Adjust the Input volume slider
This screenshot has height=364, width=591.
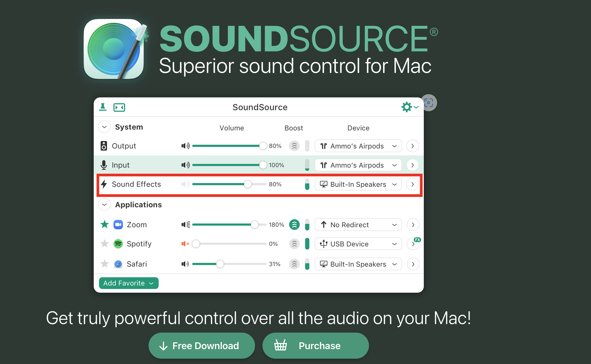[229, 165]
